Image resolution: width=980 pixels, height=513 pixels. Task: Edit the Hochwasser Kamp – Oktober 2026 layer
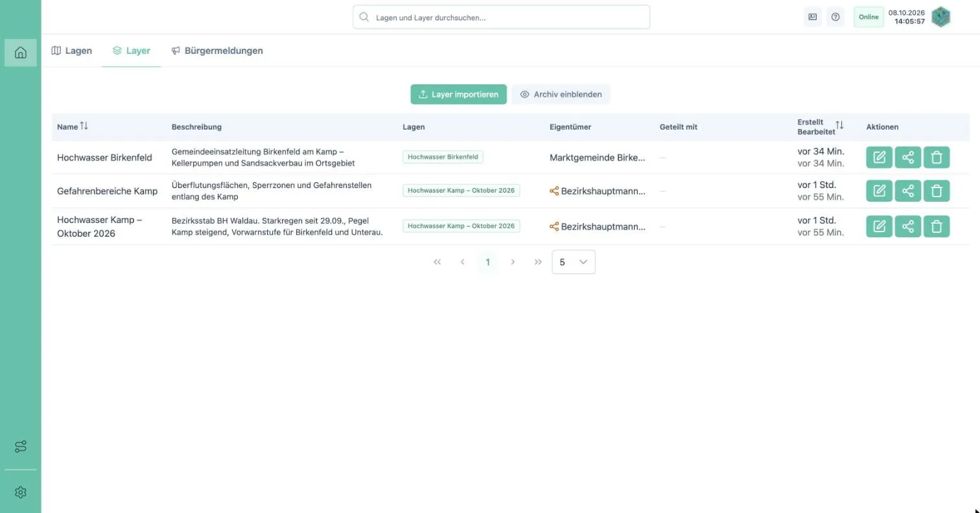pyautogui.click(x=880, y=226)
